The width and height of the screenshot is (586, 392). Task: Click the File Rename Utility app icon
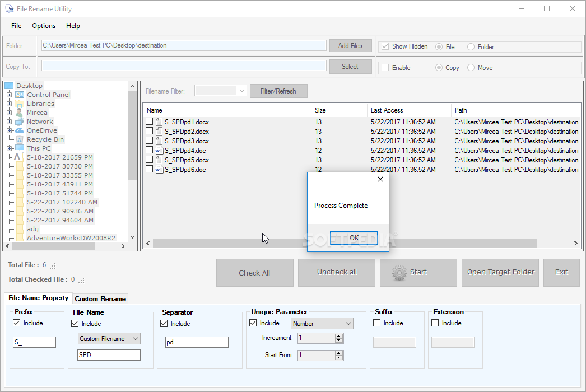pyautogui.click(x=10, y=8)
